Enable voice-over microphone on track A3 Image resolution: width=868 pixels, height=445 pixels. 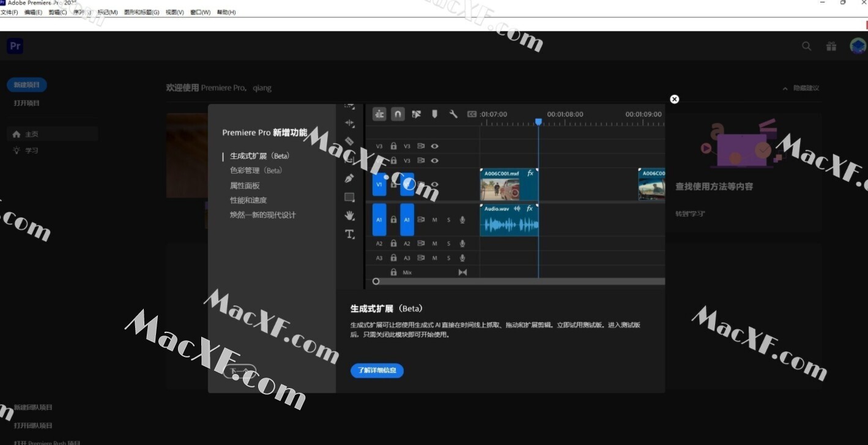tap(462, 258)
